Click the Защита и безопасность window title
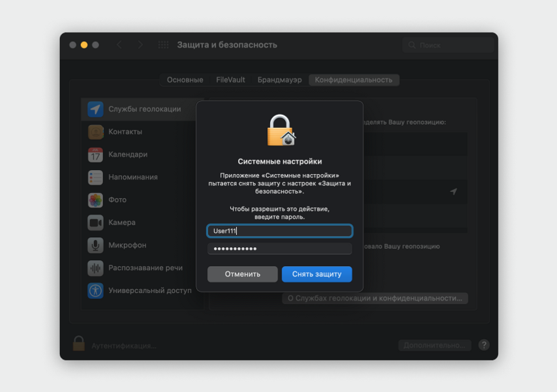This screenshot has width=557, height=392. (227, 45)
